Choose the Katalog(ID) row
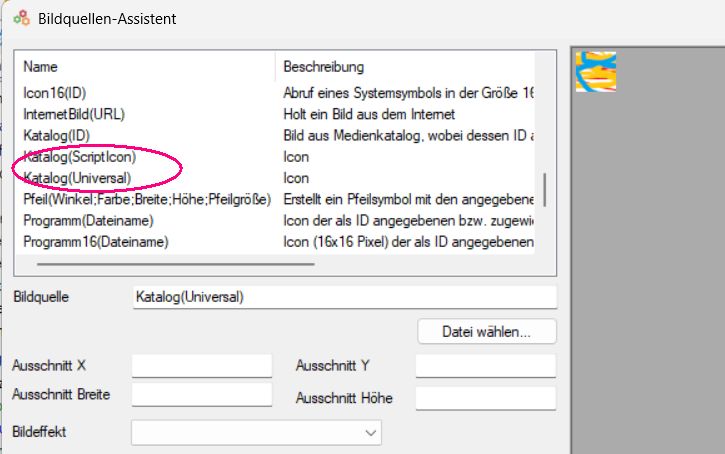The image size is (725, 454). (x=57, y=135)
